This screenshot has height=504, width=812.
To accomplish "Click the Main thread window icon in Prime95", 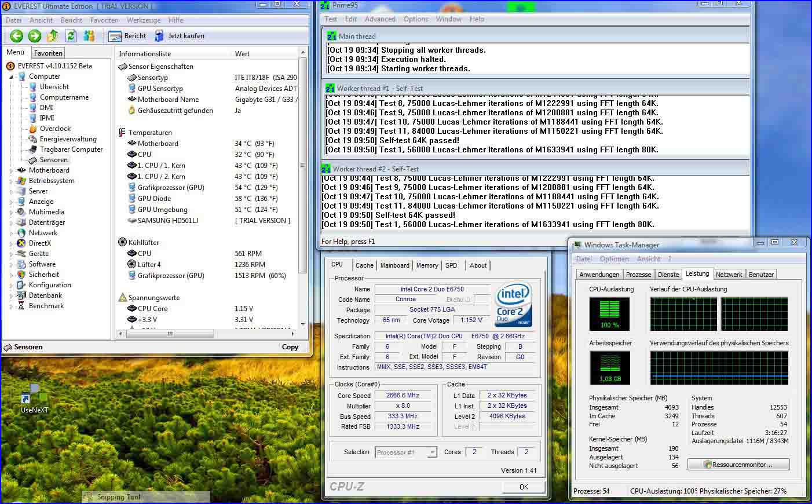I will tap(332, 36).
